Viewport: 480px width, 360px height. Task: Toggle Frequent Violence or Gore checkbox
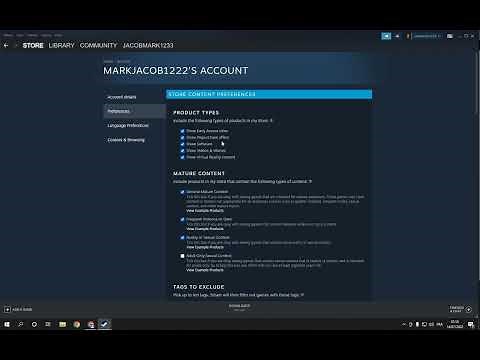(x=182, y=219)
